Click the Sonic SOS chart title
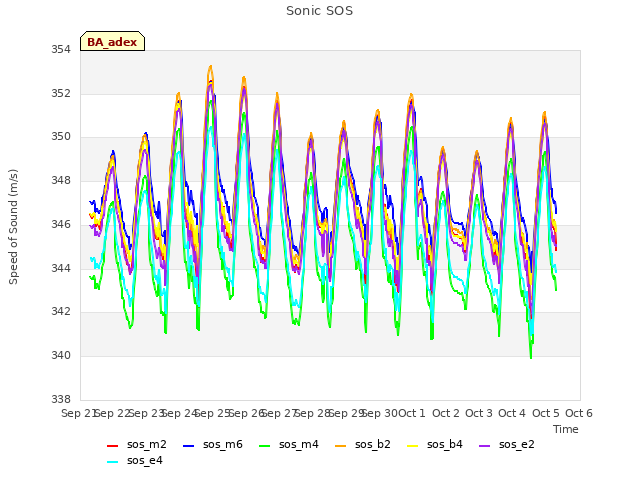 319,11
